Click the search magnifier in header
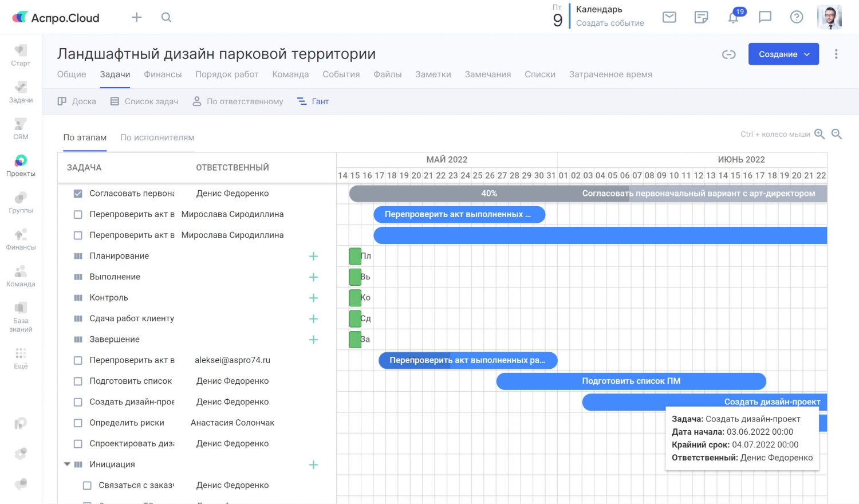This screenshot has height=504, width=859. [x=166, y=17]
